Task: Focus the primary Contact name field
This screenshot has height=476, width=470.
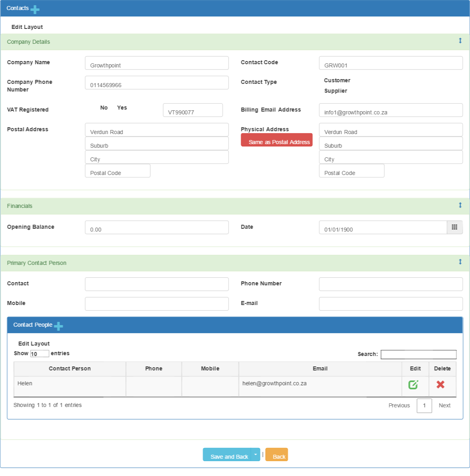Action: click(157, 284)
